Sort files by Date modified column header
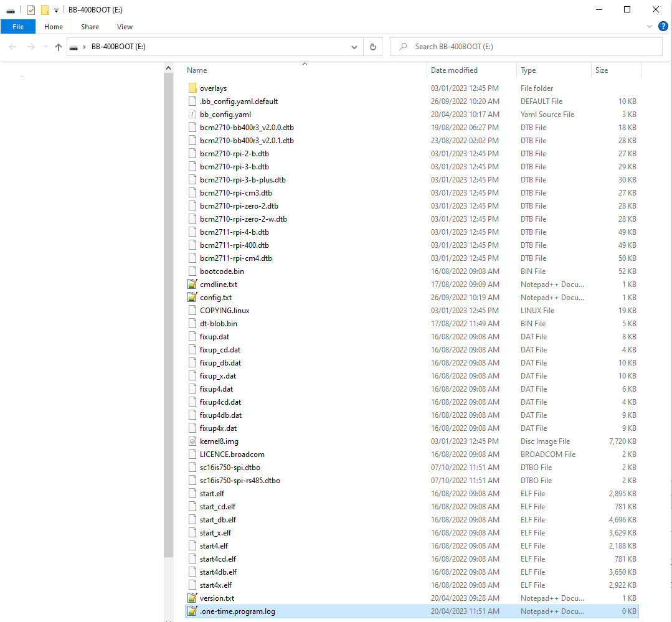 coord(455,70)
